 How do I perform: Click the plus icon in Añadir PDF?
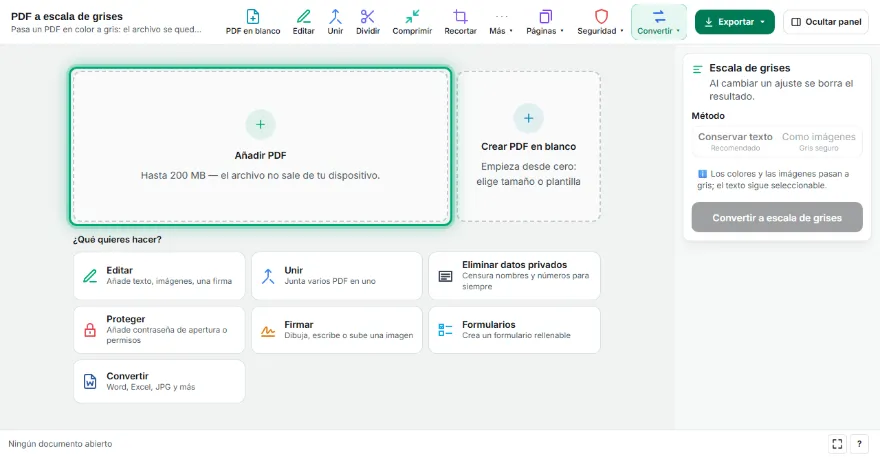[x=260, y=125]
